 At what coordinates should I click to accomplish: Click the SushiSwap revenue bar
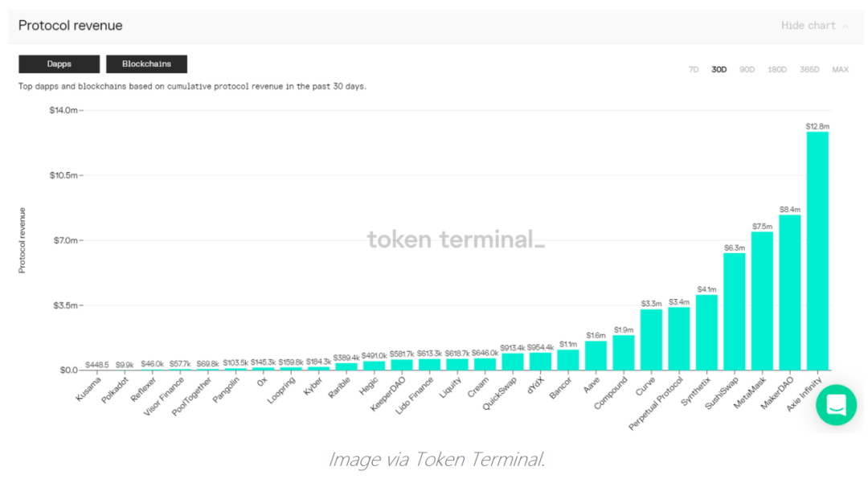pyautogui.click(x=735, y=312)
